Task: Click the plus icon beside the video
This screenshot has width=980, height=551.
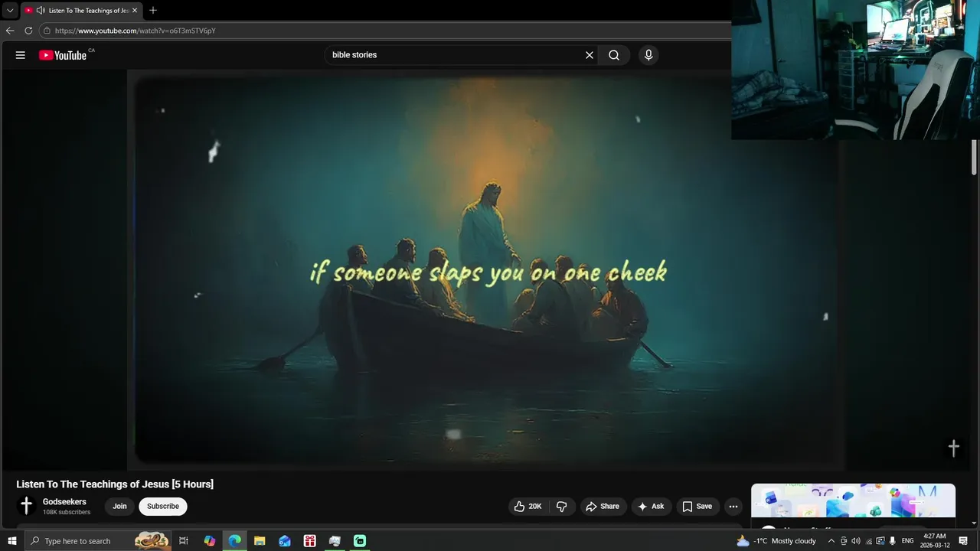Action: point(954,448)
